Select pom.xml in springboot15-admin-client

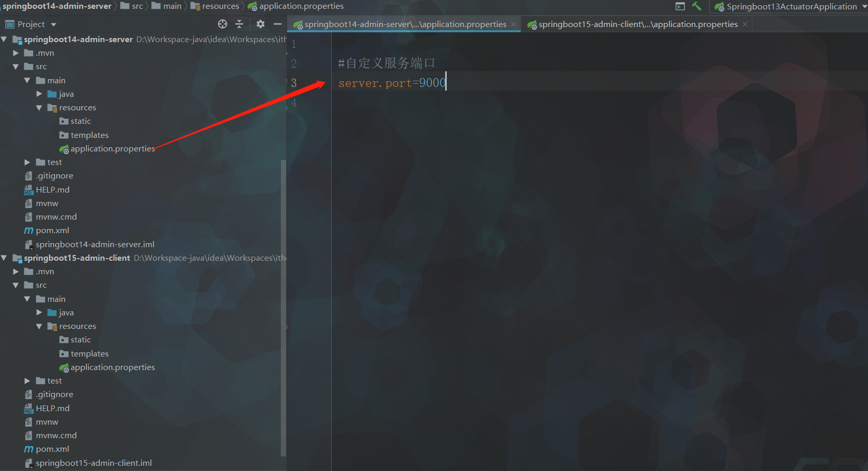tap(47, 449)
